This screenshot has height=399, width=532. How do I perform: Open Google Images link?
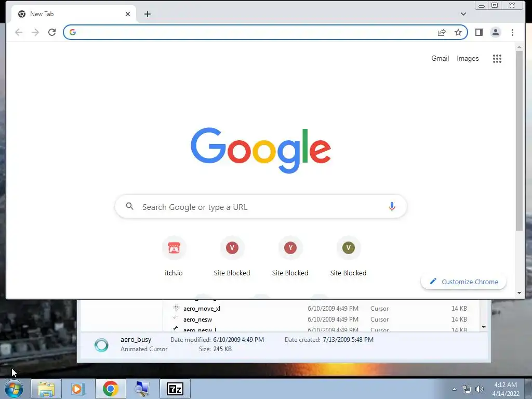468,58
